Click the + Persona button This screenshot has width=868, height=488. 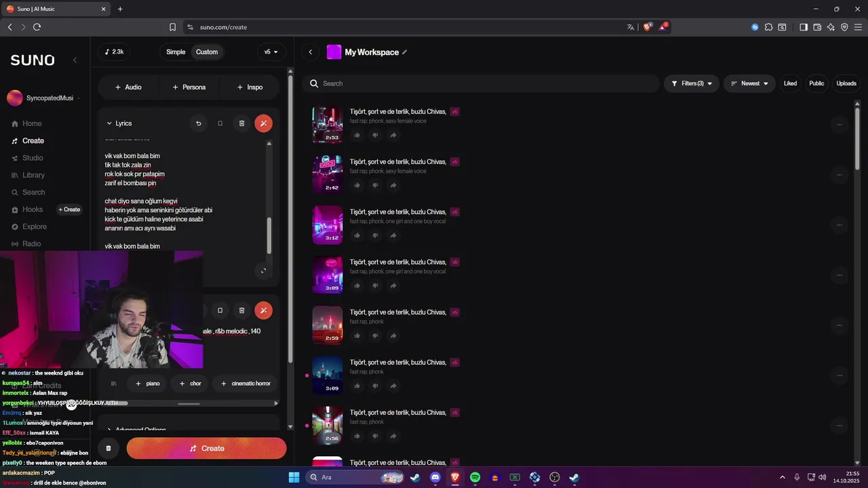[x=189, y=87]
